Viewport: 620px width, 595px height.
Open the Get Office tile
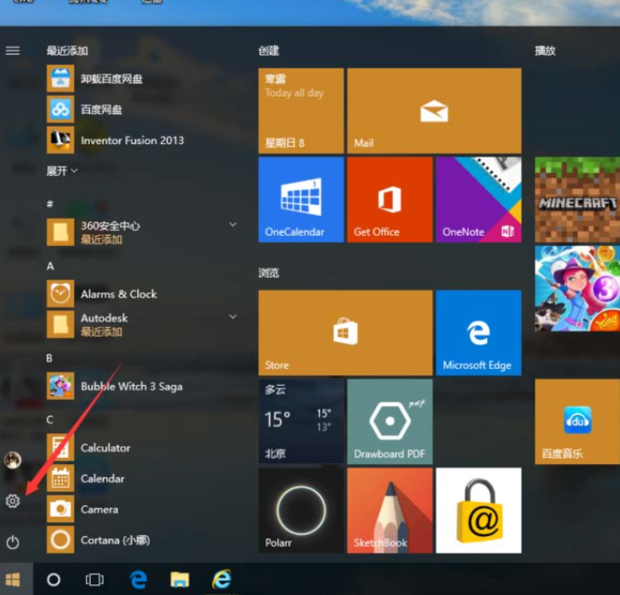point(389,199)
